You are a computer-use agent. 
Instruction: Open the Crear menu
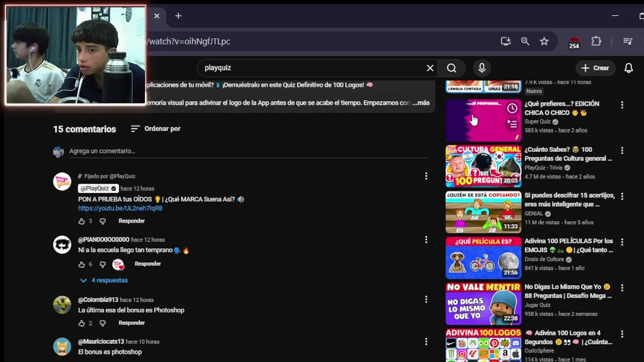(595, 68)
